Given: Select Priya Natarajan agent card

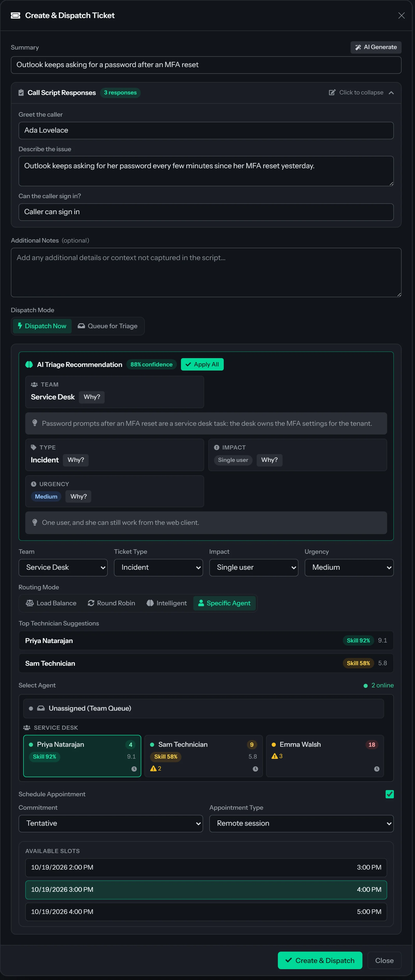Looking at the screenshot, I should point(82,756).
